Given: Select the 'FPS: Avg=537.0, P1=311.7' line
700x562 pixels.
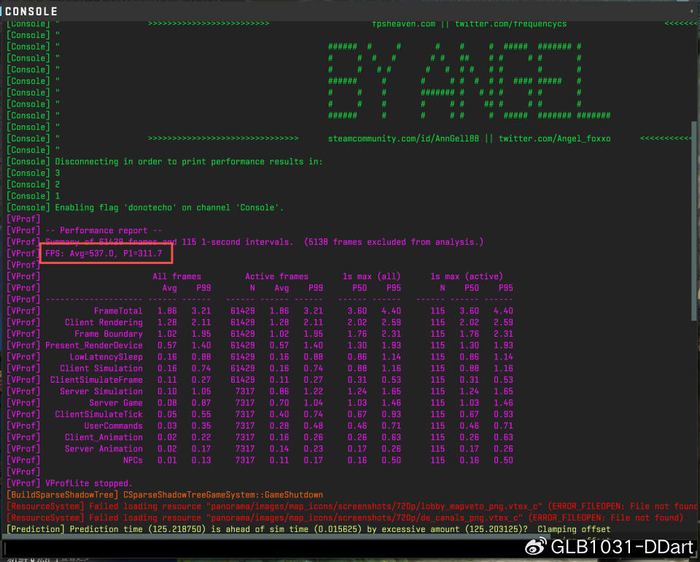Looking at the screenshot, I should pos(104,254).
